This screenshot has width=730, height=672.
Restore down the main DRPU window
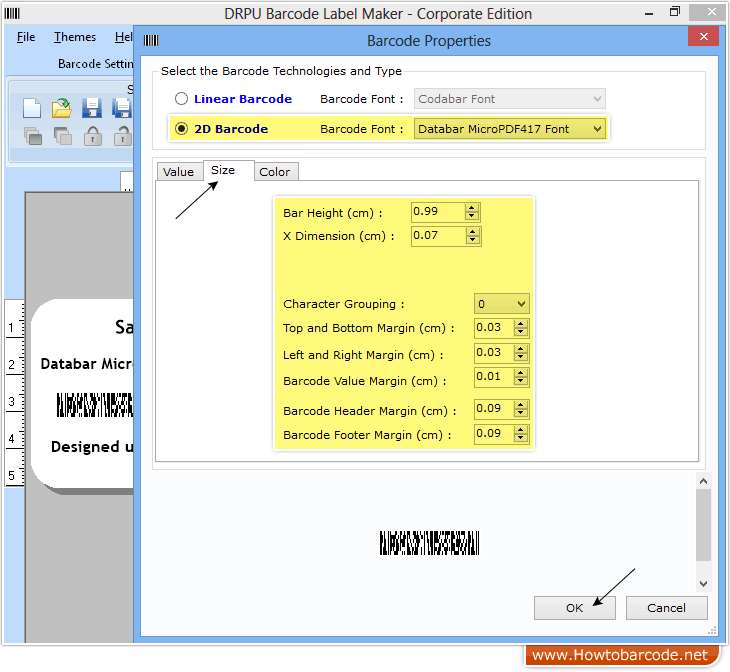(675, 12)
